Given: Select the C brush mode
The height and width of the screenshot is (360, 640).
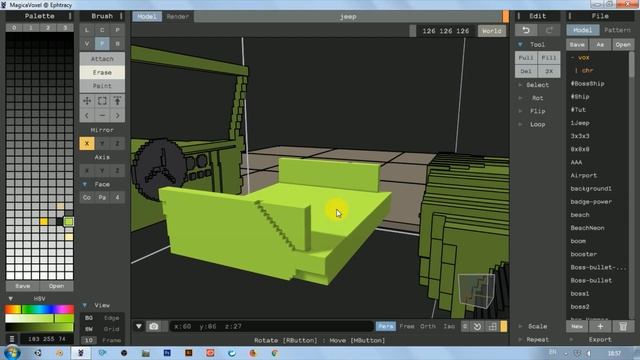Looking at the screenshot, I should pos(102,30).
